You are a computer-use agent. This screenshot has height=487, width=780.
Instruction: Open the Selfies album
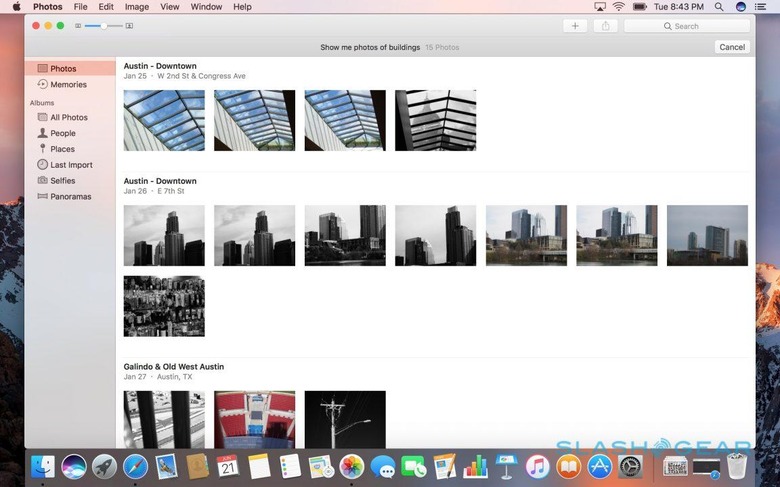pyautogui.click(x=63, y=181)
